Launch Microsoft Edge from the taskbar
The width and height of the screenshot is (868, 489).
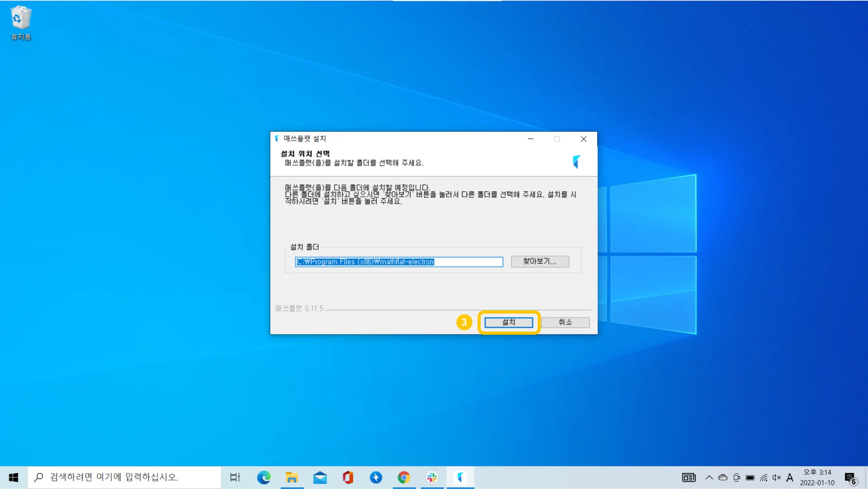click(x=264, y=478)
